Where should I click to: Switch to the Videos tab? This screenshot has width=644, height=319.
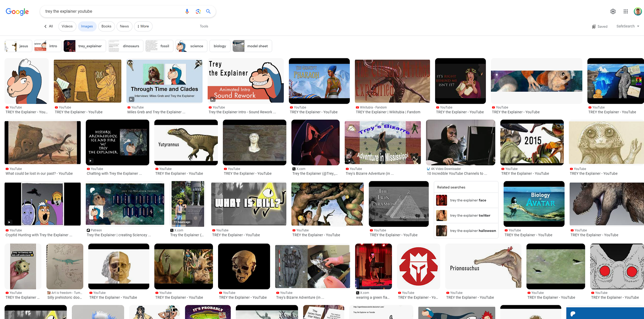(x=67, y=26)
